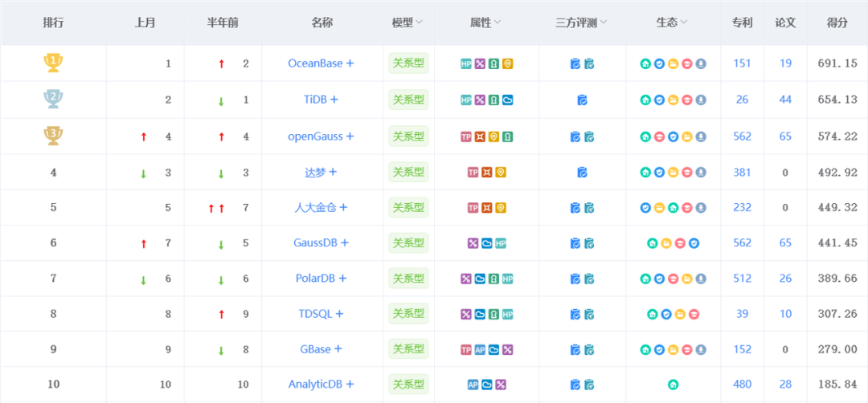Click the green keyhole icon in TiDB row

(493, 100)
